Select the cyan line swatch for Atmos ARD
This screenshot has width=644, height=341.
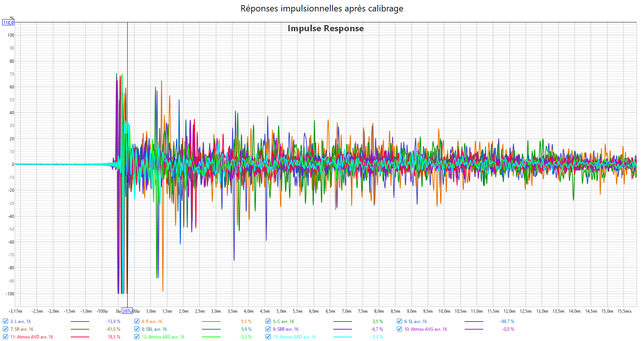click(342, 337)
